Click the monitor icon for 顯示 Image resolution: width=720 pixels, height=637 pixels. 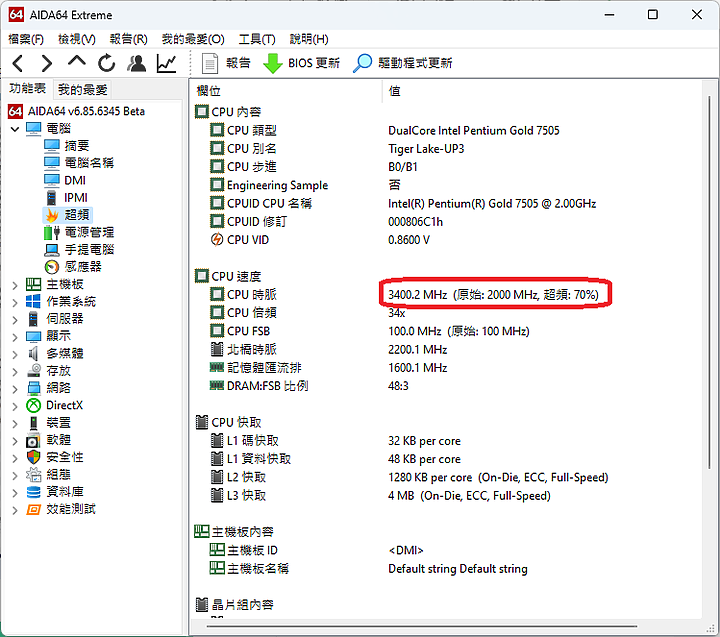(34, 336)
